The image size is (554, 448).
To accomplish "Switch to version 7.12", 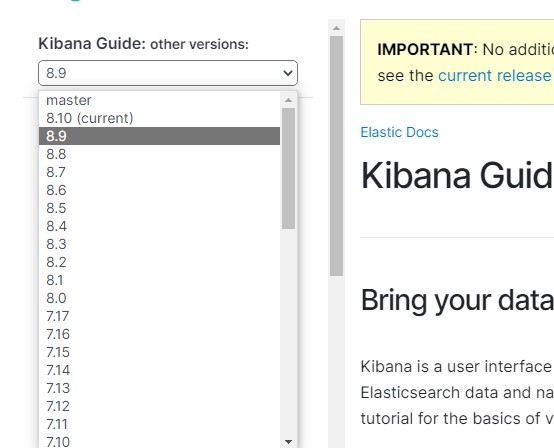I will tap(159, 406).
